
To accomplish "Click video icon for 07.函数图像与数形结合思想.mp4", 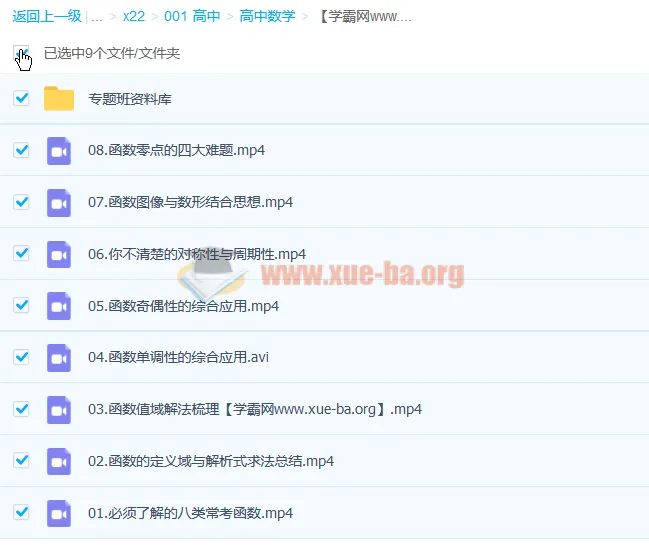I will point(59,203).
